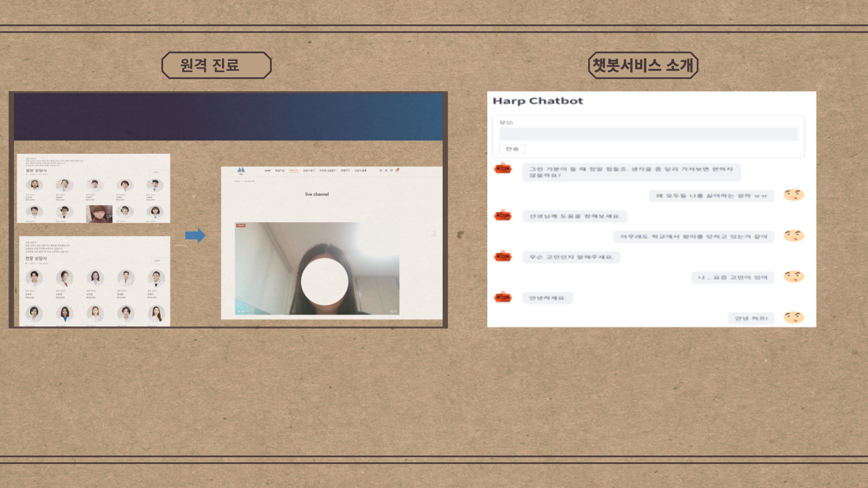Click the video's picture-in-picture icon
The height and width of the screenshot is (488, 868).
(392, 311)
